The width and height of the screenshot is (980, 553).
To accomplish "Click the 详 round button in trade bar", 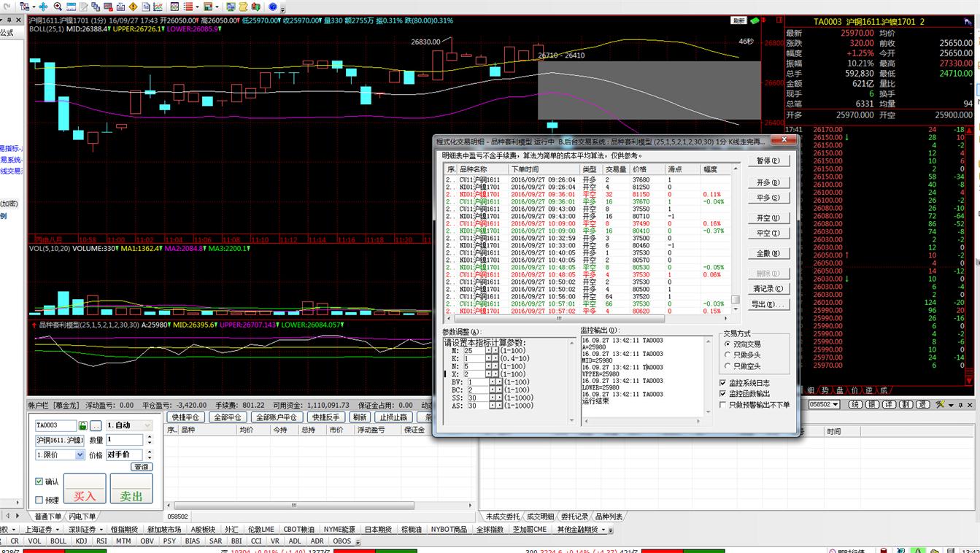I will [889, 404].
